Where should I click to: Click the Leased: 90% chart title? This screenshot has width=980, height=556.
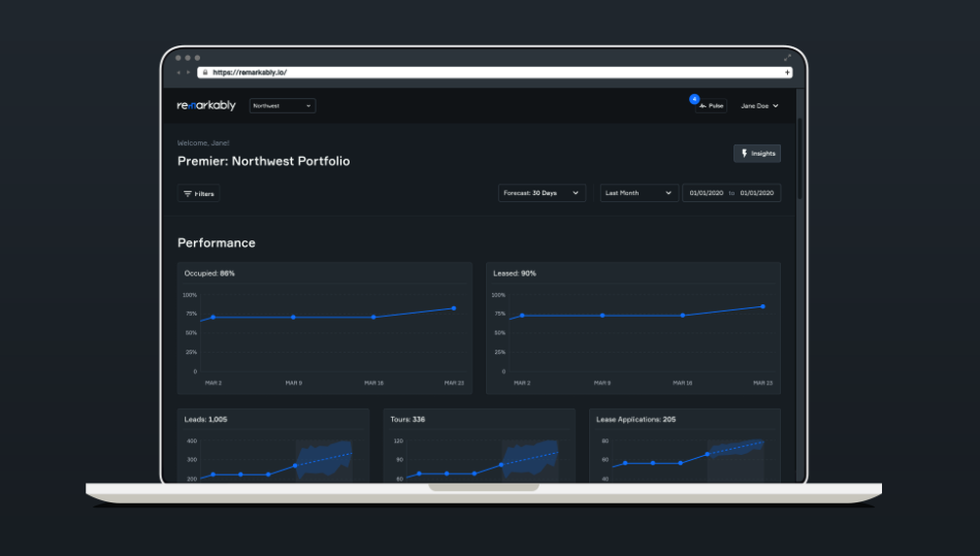click(514, 274)
